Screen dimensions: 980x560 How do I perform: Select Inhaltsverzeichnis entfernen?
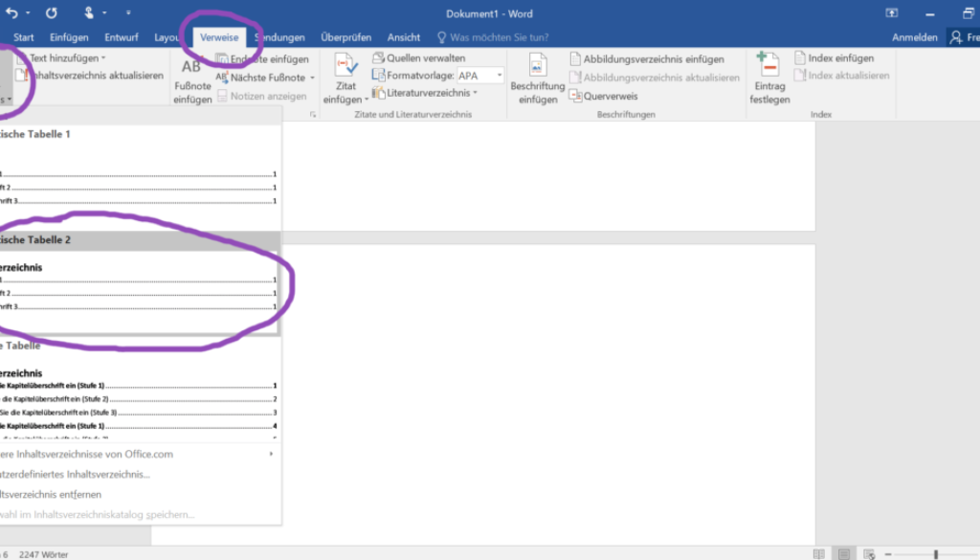pyautogui.click(x=140, y=494)
